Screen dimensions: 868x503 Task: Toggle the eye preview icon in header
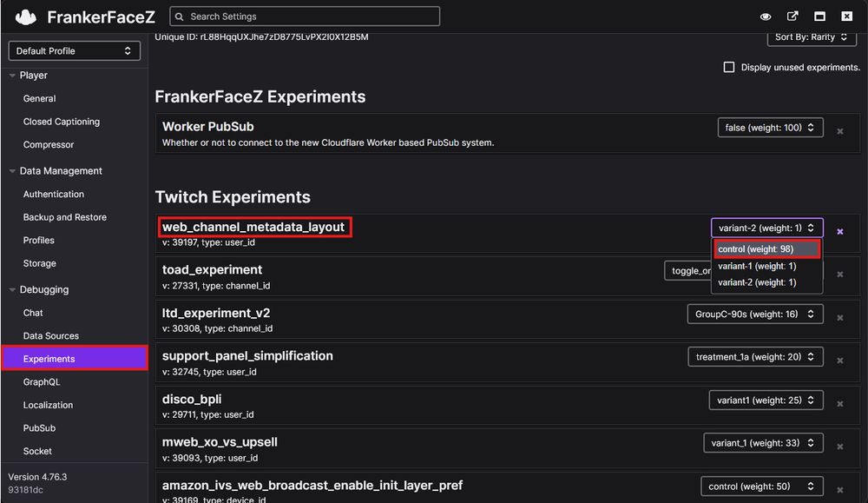tap(766, 17)
